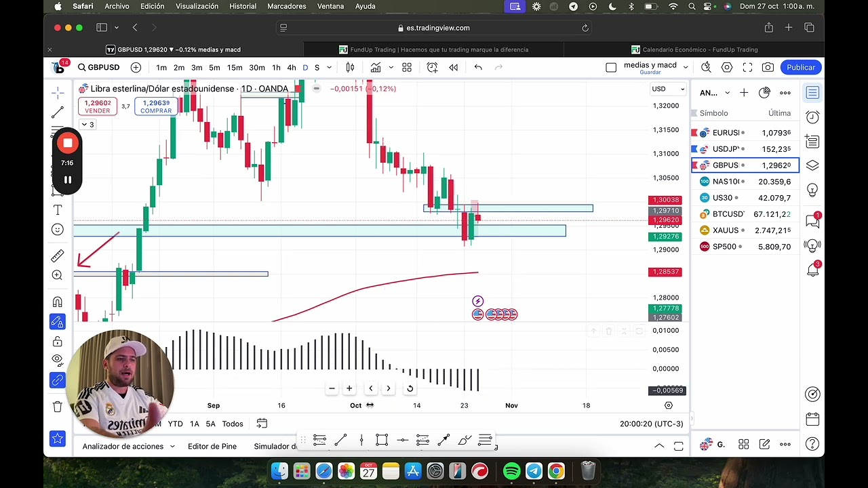Select the text tool
868x488 pixels.
[58, 210]
